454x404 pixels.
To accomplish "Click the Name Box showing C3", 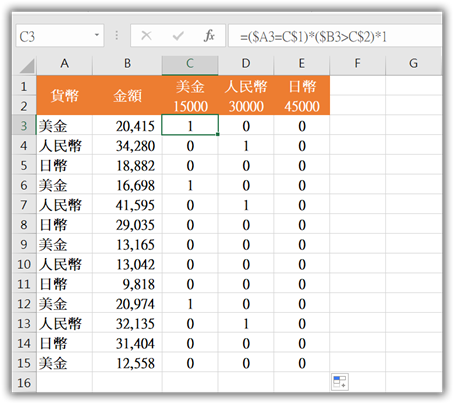I will [x=60, y=36].
